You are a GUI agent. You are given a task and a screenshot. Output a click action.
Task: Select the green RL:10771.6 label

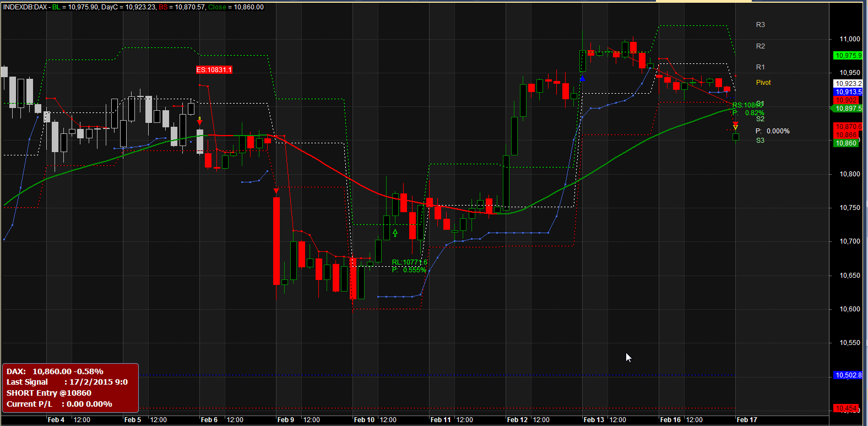(410, 262)
